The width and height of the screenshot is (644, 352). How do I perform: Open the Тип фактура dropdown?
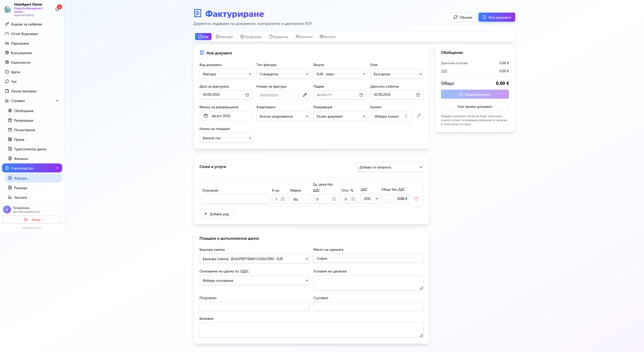[x=283, y=74]
